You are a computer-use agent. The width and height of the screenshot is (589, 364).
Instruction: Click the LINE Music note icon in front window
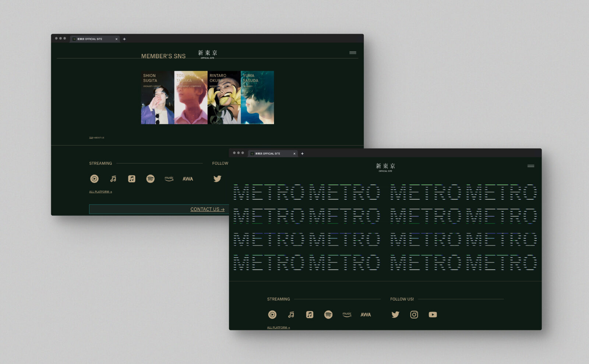[291, 315]
